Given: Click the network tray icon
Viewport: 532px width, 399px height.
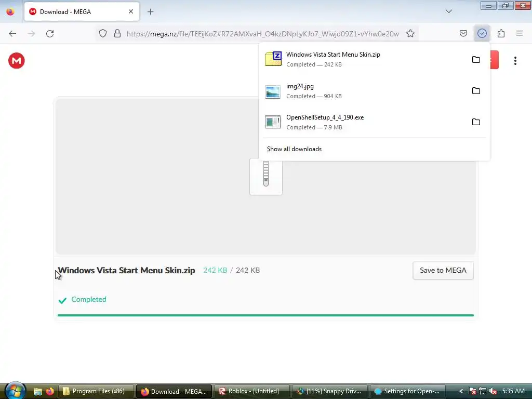Looking at the screenshot, I should pyautogui.click(x=483, y=392).
